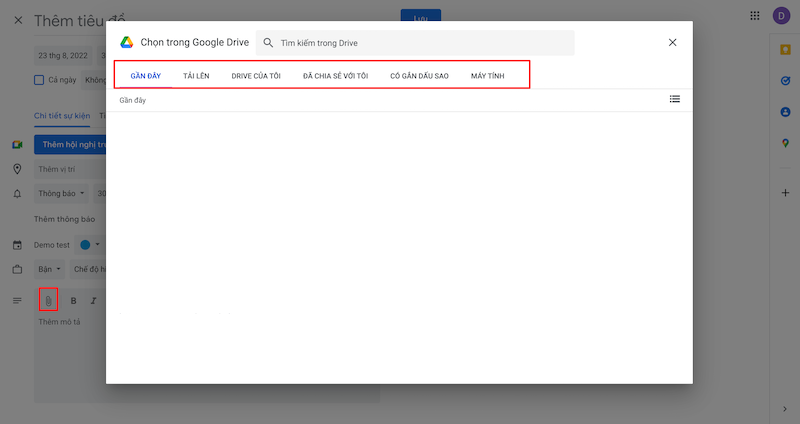Switch to the "DRIVE CỦA TÔI" tab
This screenshot has height=424, width=800.
pyautogui.click(x=256, y=76)
